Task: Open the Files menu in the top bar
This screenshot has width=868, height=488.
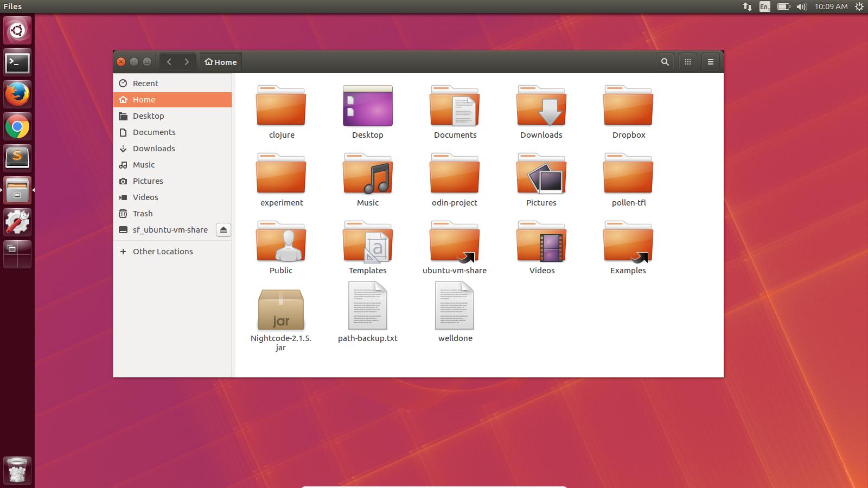Action: click(x=12, y=7)
